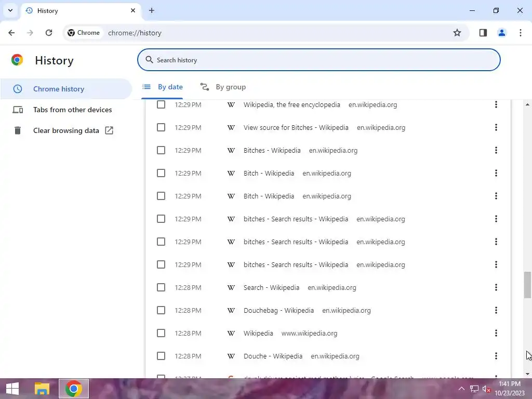Select the Douche - Wikipedia checkbox
The width and height of the screenshot is (532, 399).
pyautogui.click(x=161, y=356)
